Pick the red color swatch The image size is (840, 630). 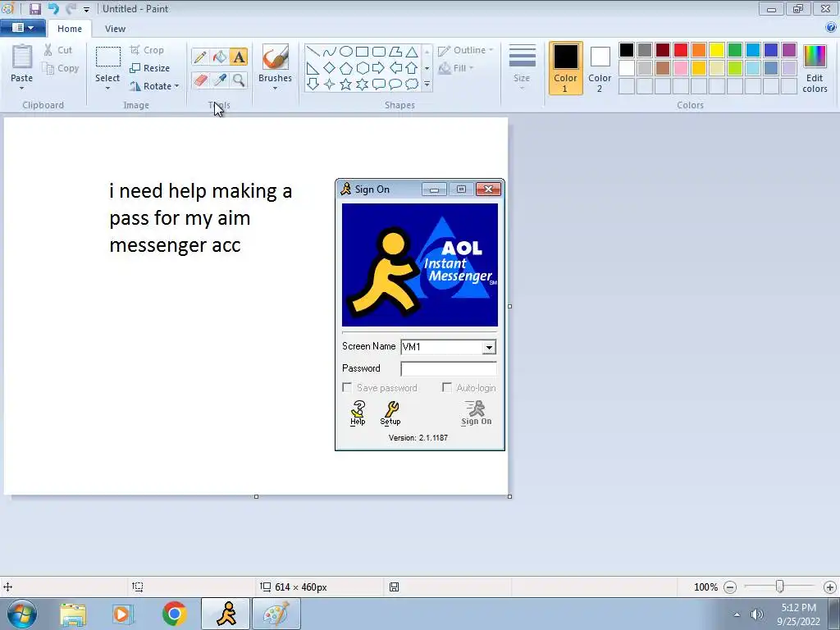click(x=681, y=50)
